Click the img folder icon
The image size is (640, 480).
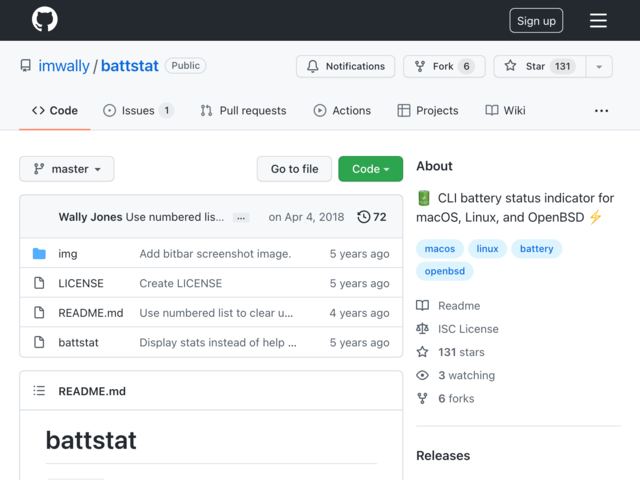(39, 253)
